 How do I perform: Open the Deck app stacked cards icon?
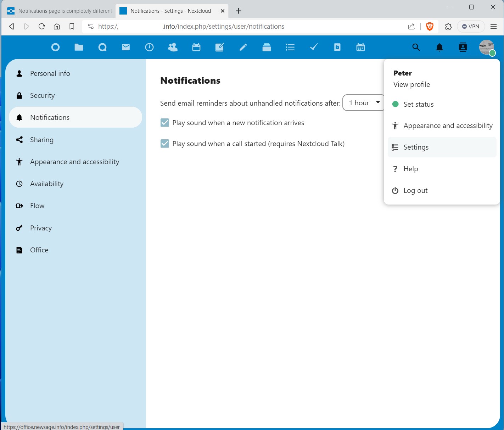[x=267, y=47]
